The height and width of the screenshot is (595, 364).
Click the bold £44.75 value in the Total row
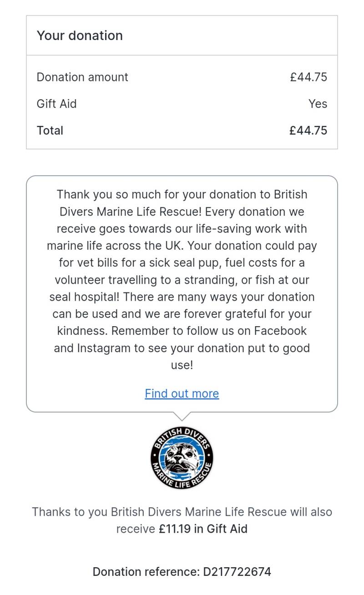point(308,131)
